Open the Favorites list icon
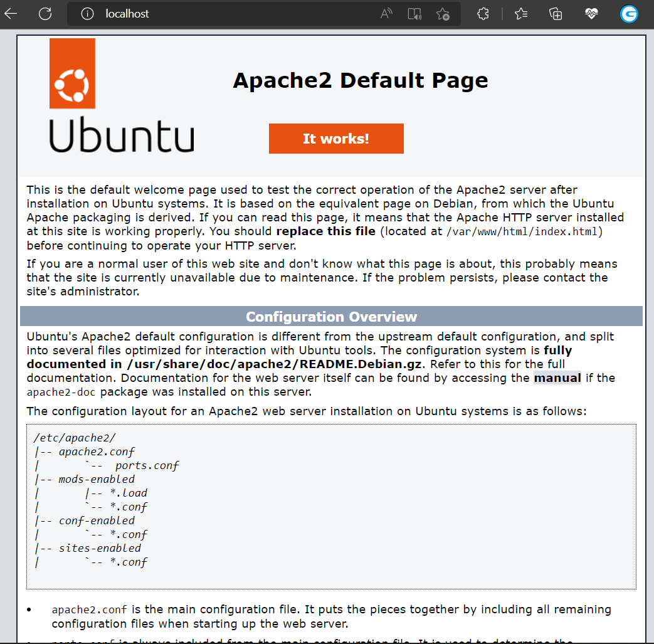654x644 pixels. (520, 14)
